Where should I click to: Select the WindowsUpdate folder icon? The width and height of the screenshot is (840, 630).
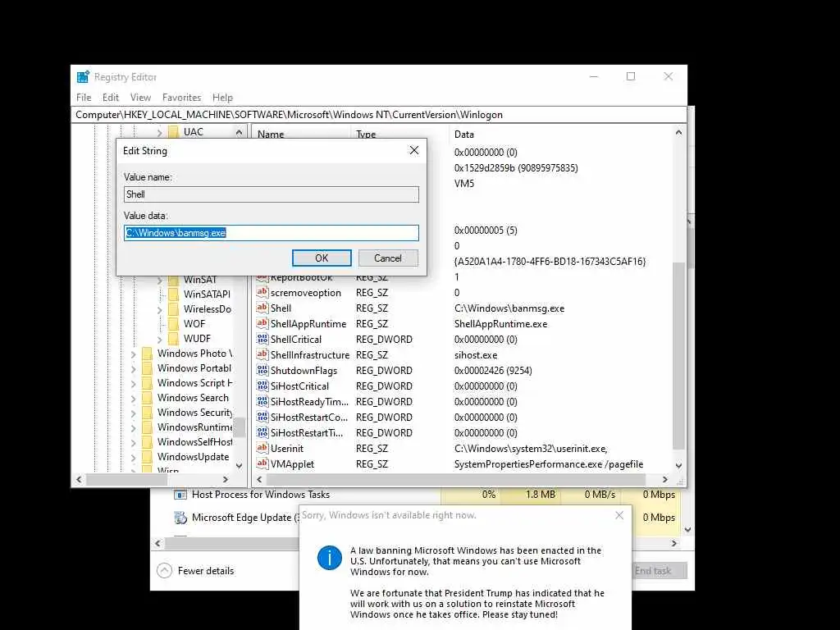point(148,456)
